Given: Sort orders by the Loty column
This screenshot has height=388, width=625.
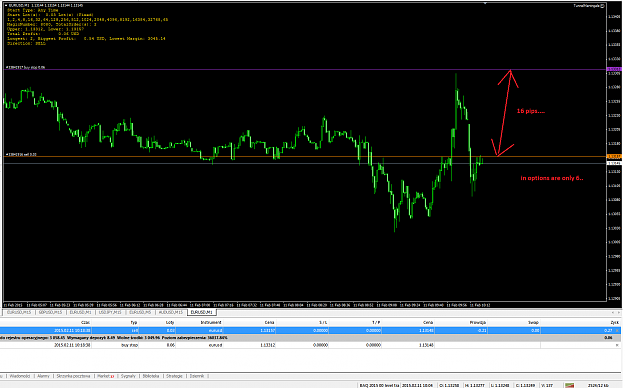Looking at the screenshot, I should [x=170, y=322].
